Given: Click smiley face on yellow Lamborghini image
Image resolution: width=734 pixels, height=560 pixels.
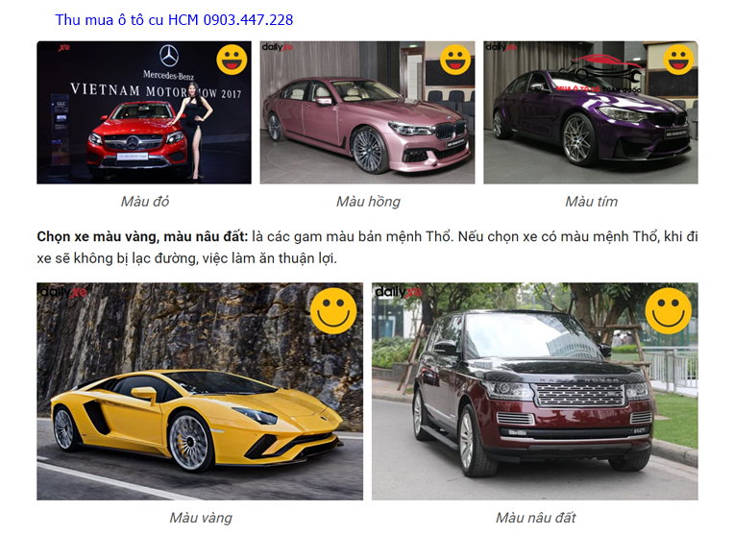Looking at the screenshot, I should point(333,310).
